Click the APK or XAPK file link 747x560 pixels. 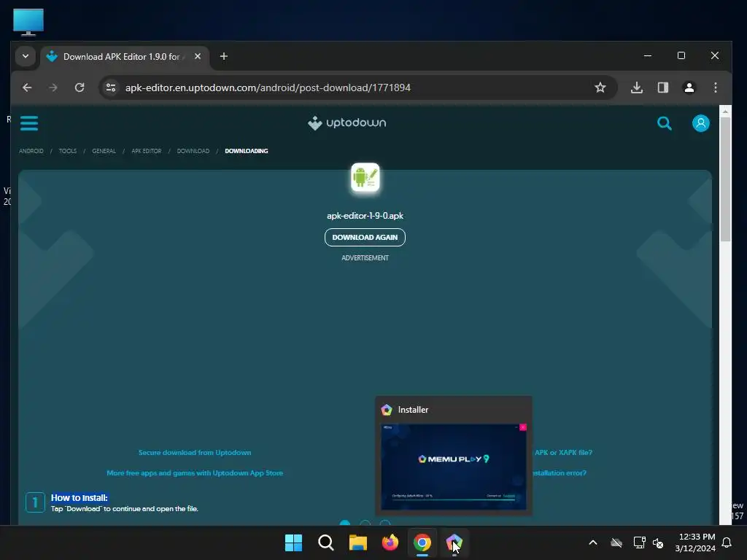click(x=563, y=452)
